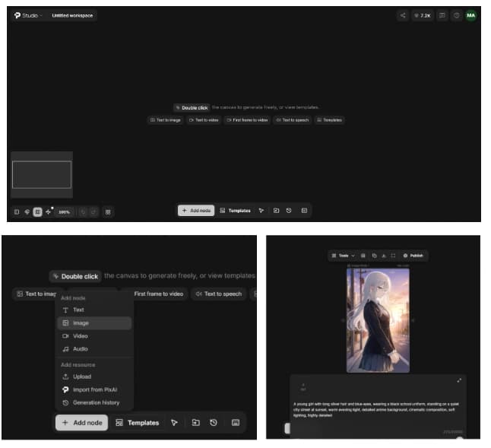Click the share icon in the header
Screen dimensions: 491x448
[403, 15]
